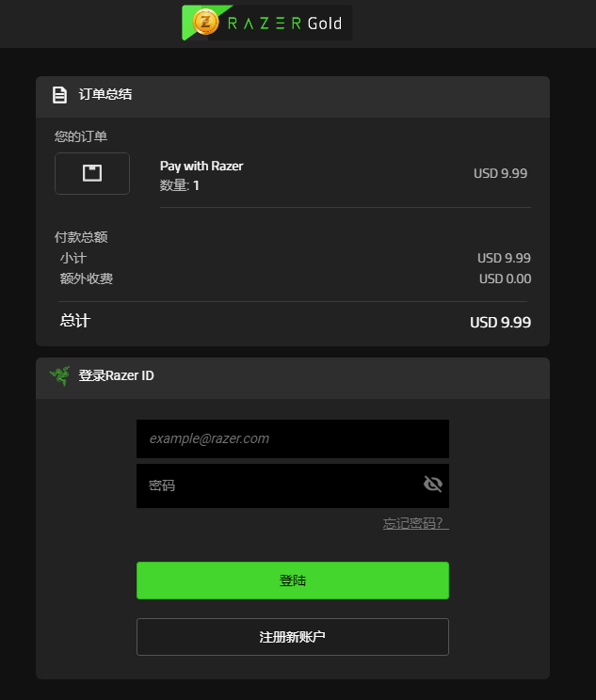
Task: Click the green 登陆 login button
Action: tap(293, 581)
